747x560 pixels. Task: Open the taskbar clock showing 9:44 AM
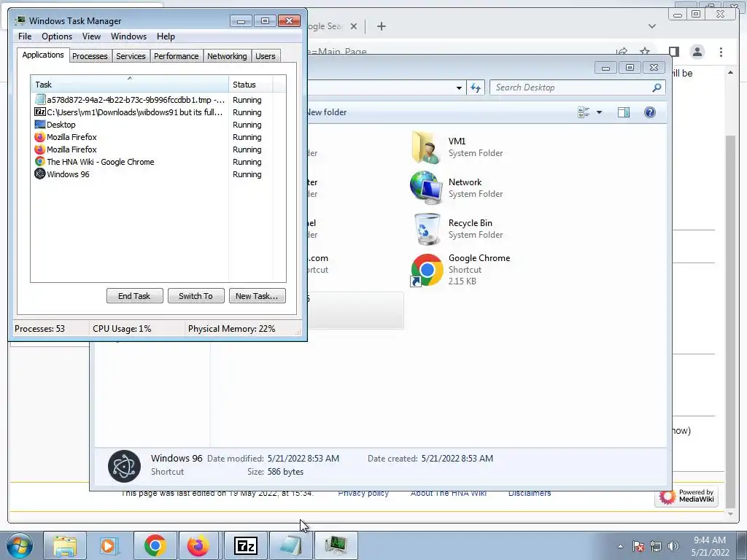[x=710, y=546]
